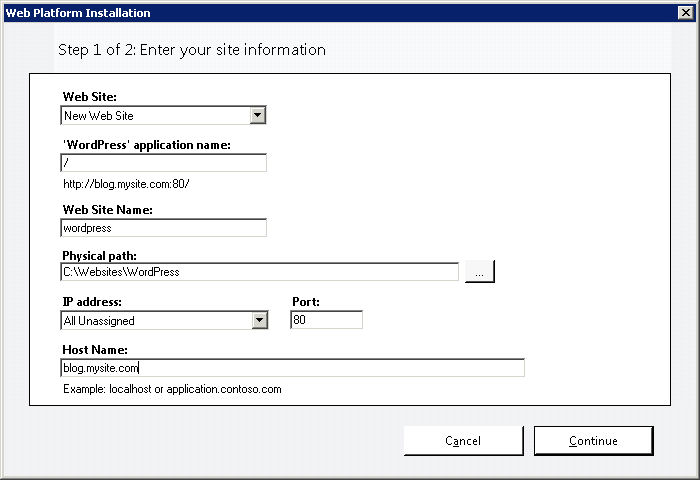Click the Host Name label
Viewport: 700px width, 480px height.
point(95,349)
